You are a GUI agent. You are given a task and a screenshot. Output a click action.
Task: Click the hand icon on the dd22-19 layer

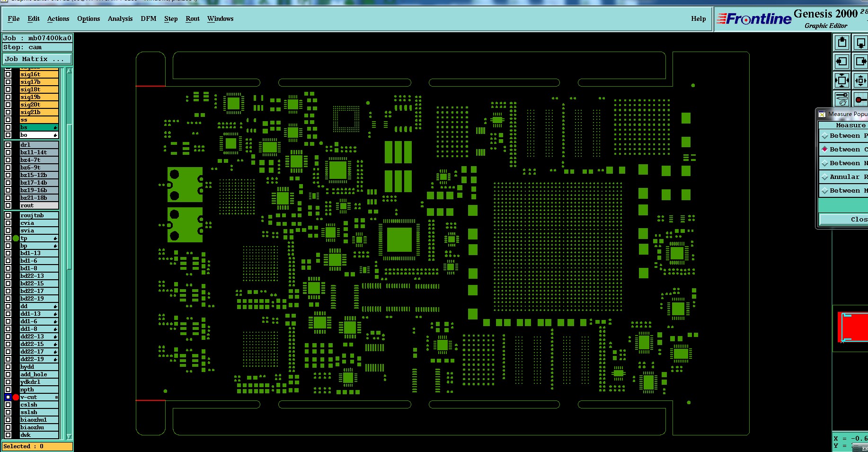[55, 360]
